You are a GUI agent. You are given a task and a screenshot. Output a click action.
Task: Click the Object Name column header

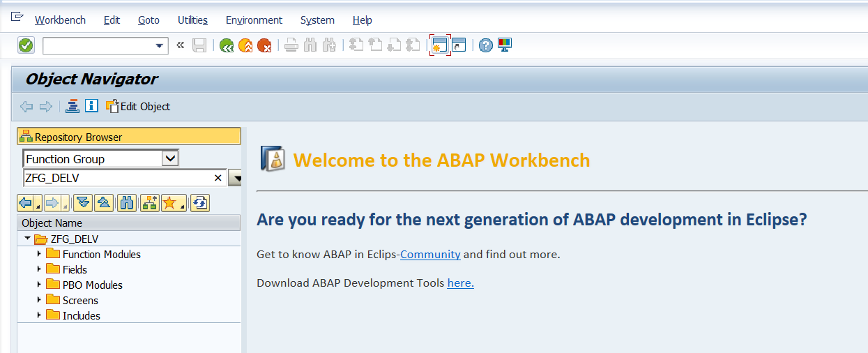coord(129,223)
